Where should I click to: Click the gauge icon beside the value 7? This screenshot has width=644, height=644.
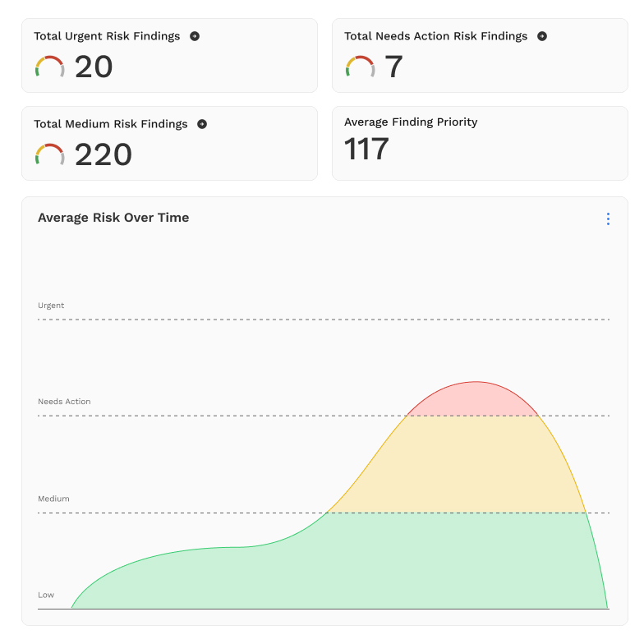tap(360, 67)
